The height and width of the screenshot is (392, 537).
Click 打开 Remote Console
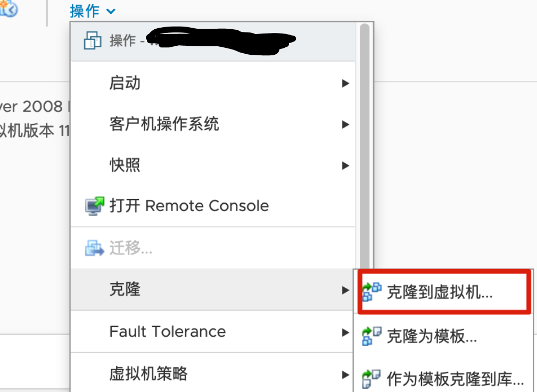[x=189, y=206]
